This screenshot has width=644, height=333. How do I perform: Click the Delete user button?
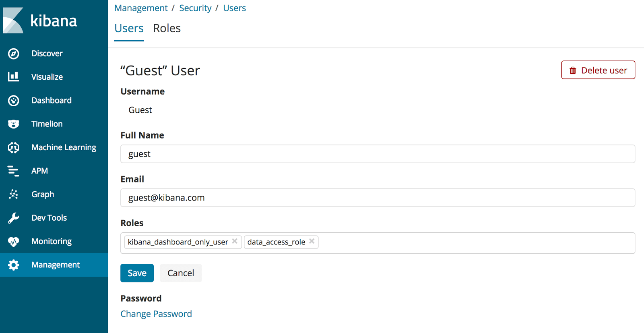pos(598,70)
